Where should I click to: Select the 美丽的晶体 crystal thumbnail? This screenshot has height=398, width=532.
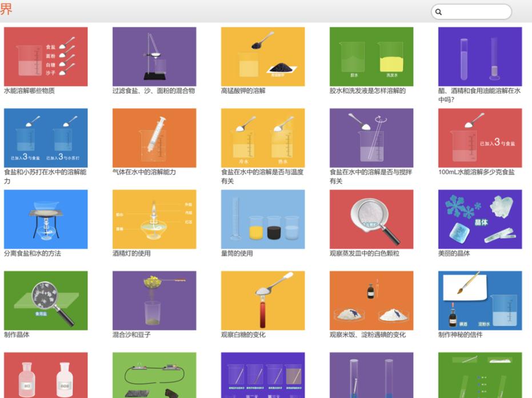[x=480, y=219]
